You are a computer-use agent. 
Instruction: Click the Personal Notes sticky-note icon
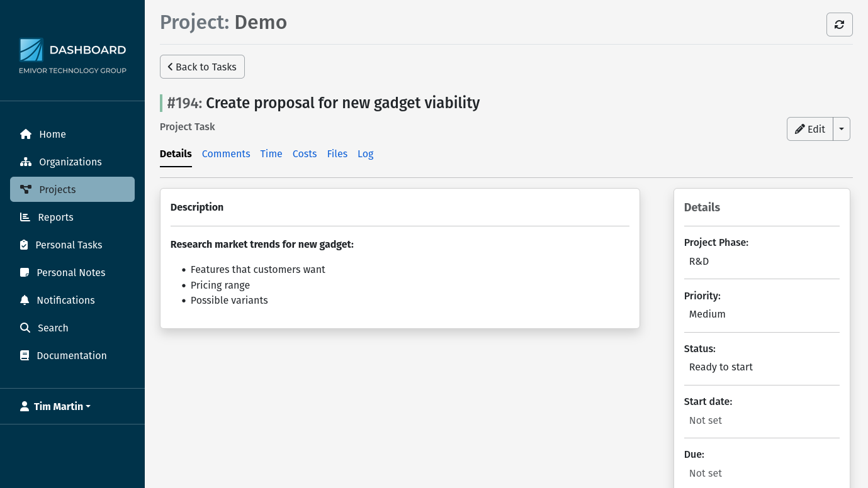pos(25,272)
